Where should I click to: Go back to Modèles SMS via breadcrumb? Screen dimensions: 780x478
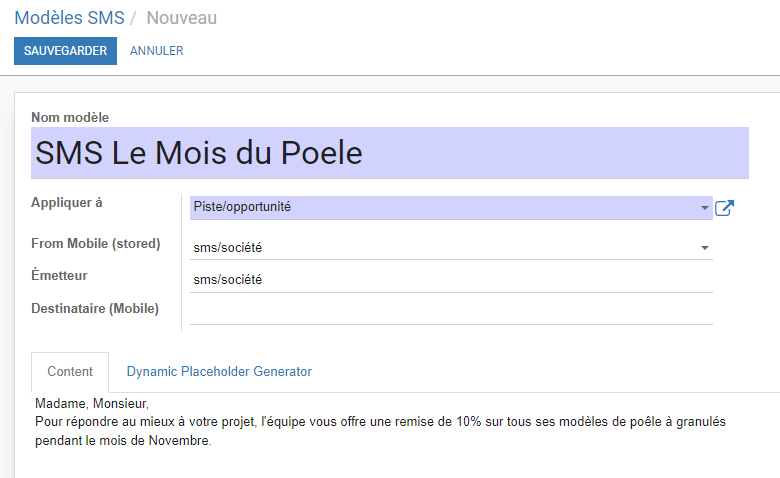[69, 18]
